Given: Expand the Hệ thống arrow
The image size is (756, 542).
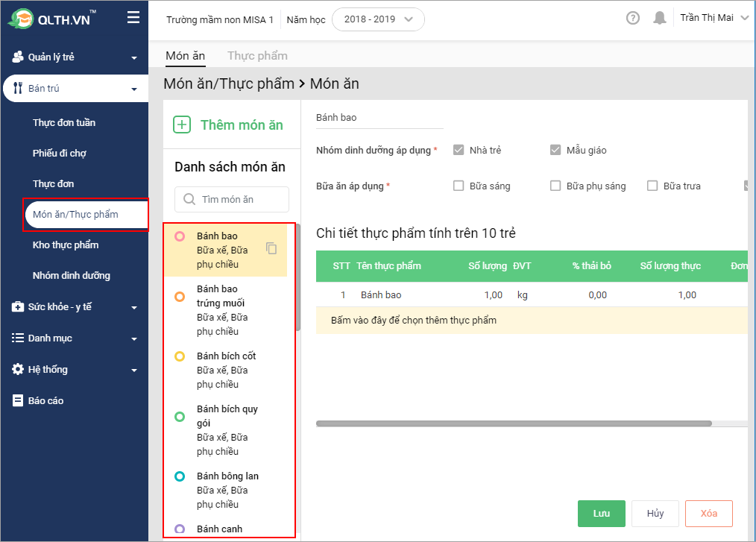Looking at the screenshot, I should pos(134,371).
